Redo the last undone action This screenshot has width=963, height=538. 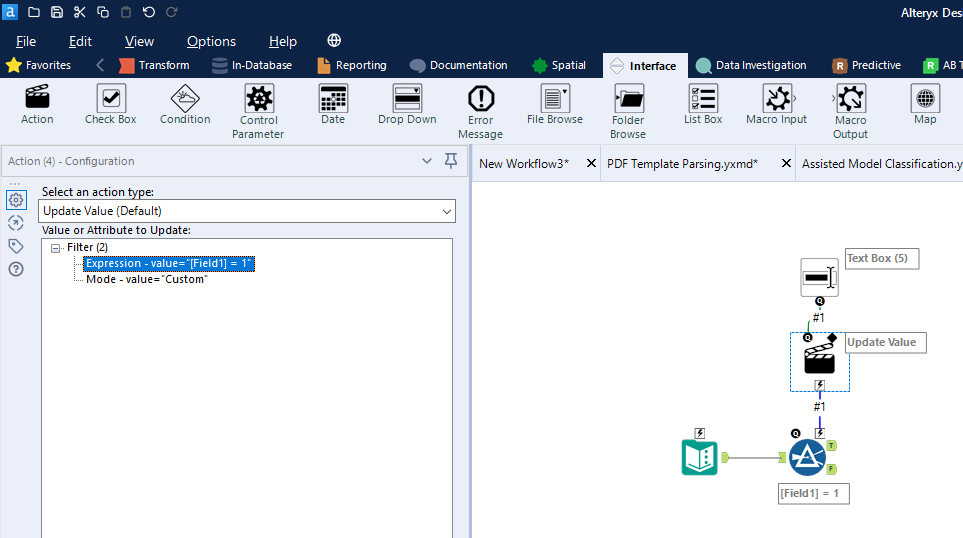[x=172, y=12]
